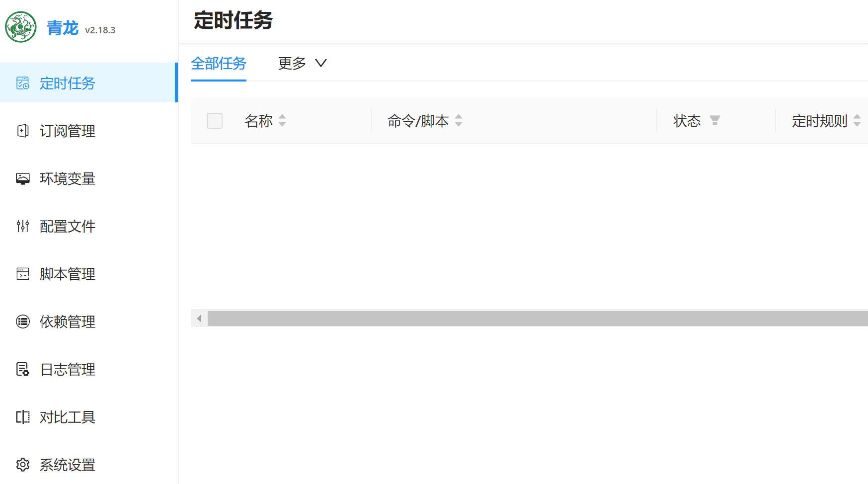Click the 配置文件 sliders icon
The height and width of the screenshot is (484, 868).
(23, 226)
